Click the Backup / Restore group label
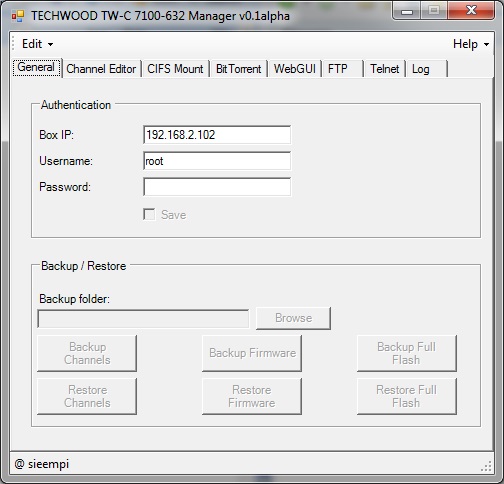 [84, 266]
